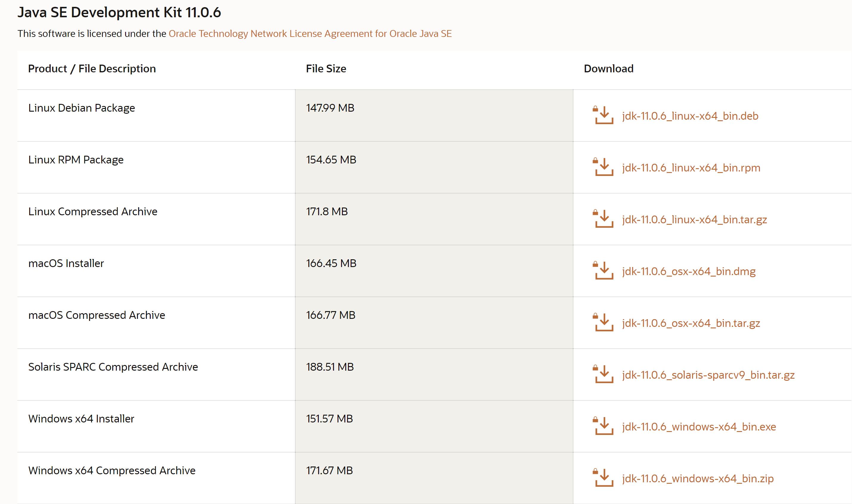Select the Windows x64 Compressed Archive label

pyautogui.click(x=112, y=470)
